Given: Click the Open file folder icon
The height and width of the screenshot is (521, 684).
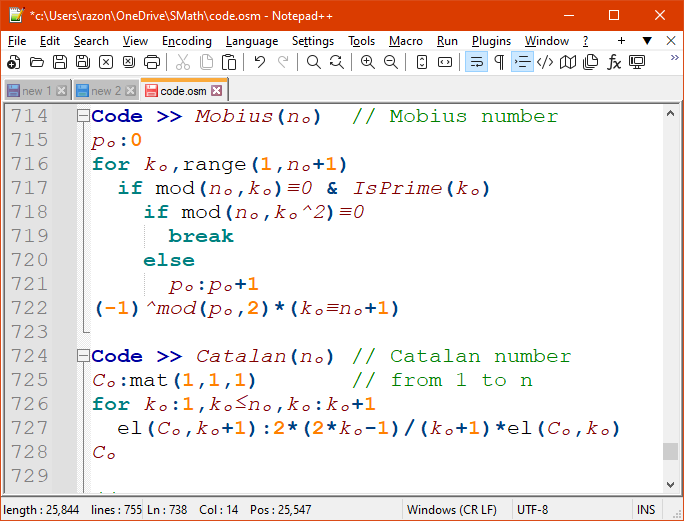Looking at the screenshot, I should click(36, 62).
